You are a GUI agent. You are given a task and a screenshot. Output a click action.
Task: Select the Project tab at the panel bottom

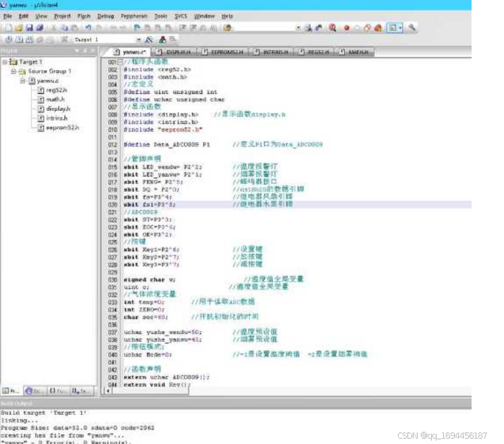click(x=11, y=391)
